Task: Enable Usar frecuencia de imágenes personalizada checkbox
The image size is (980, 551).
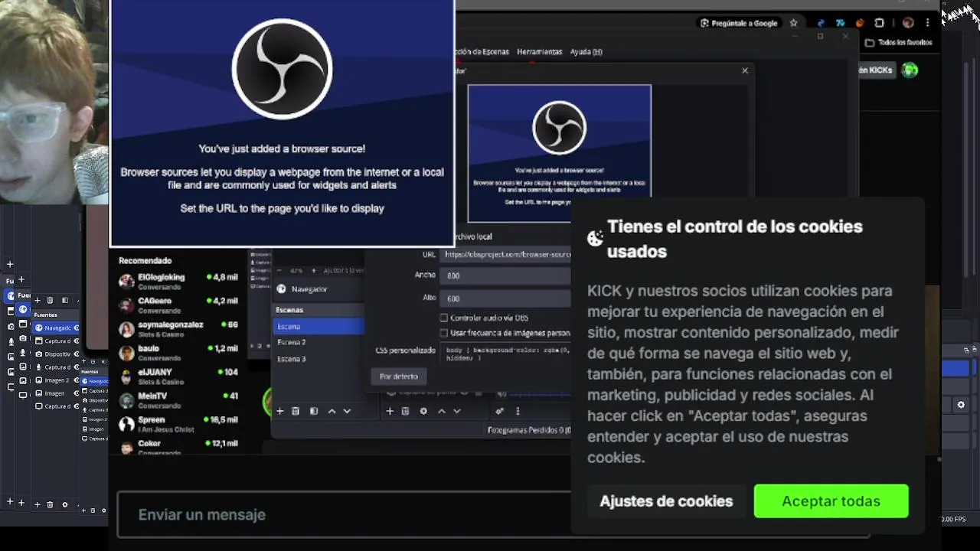Action: 443,333
